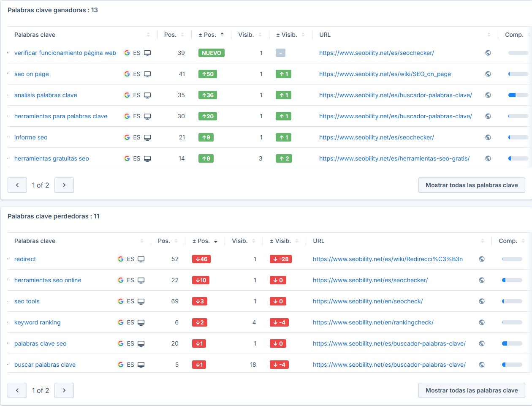Viewport: 532px width, 406px height.
Task: Sort winning keywords by '± Pos.' column
Action: [222, 35]
